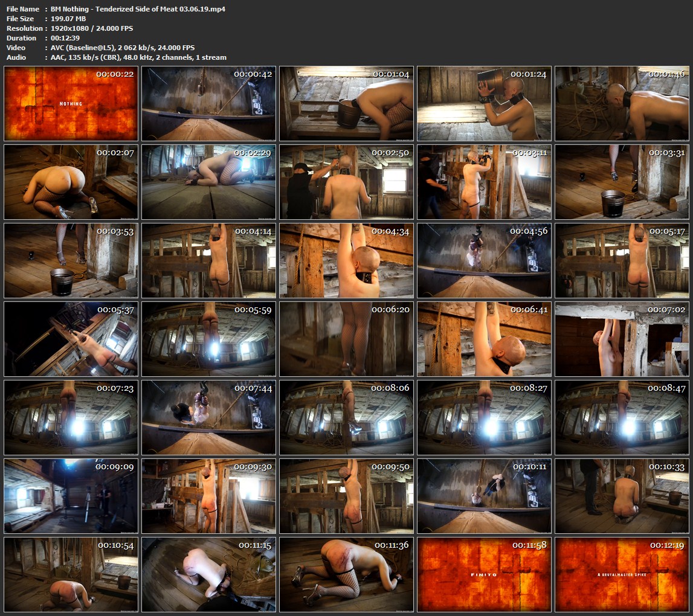Select the thumbnail stamped 00:07:44
Image resolution: width=693 pixels, height=616 pixels.
pyautogui.click(x=208, y=417)
